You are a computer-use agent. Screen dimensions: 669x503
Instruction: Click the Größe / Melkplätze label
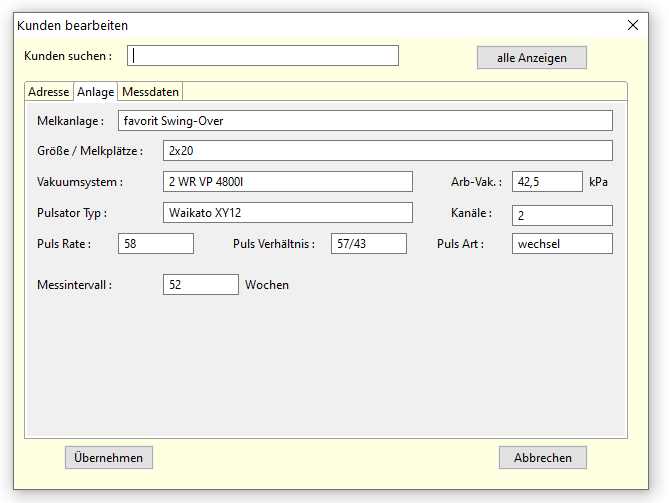90,151
